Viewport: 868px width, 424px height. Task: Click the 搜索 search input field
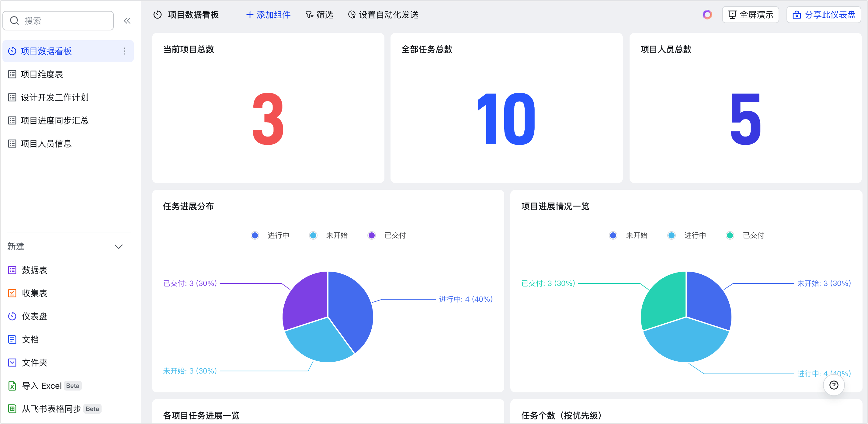coord(58,21)
